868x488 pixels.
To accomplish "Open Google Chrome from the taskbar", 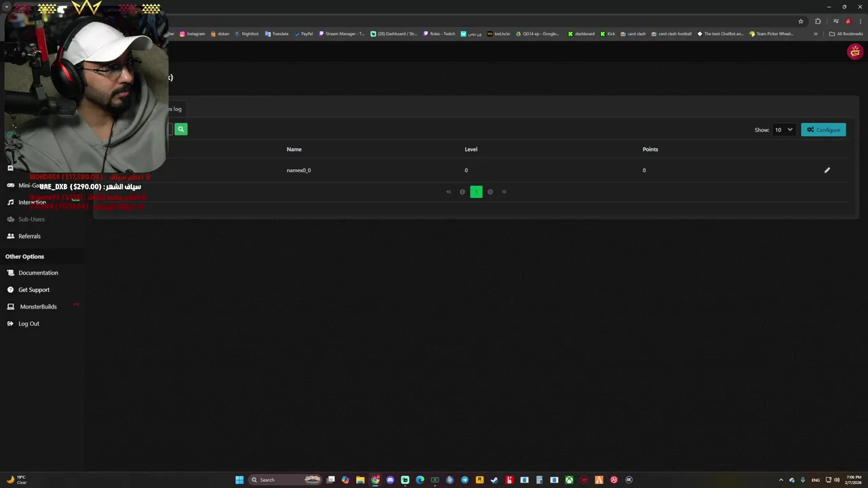I will click(x=375, y=480).
